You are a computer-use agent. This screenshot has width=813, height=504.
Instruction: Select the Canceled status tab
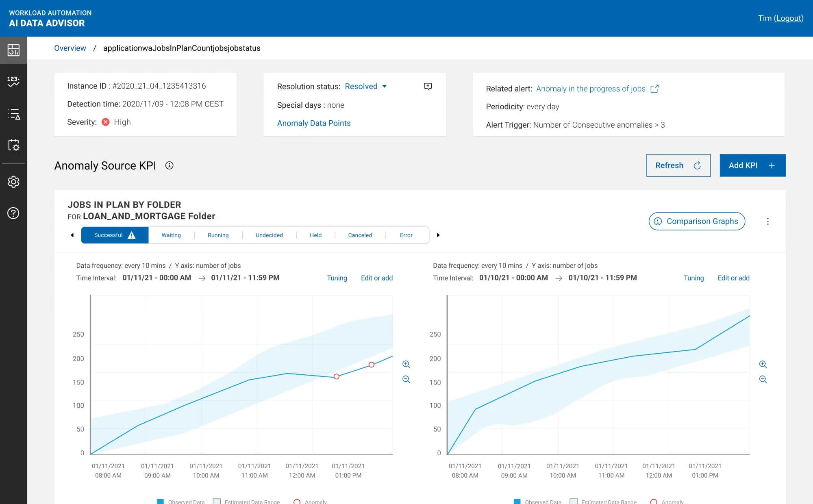pos(360,235)
